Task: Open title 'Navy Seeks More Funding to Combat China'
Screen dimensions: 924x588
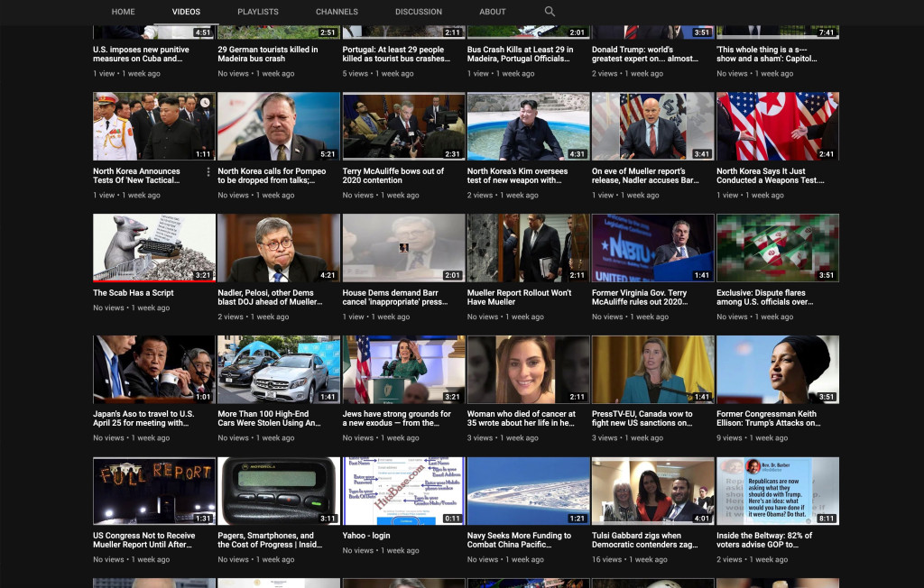Action: (519, 539)
